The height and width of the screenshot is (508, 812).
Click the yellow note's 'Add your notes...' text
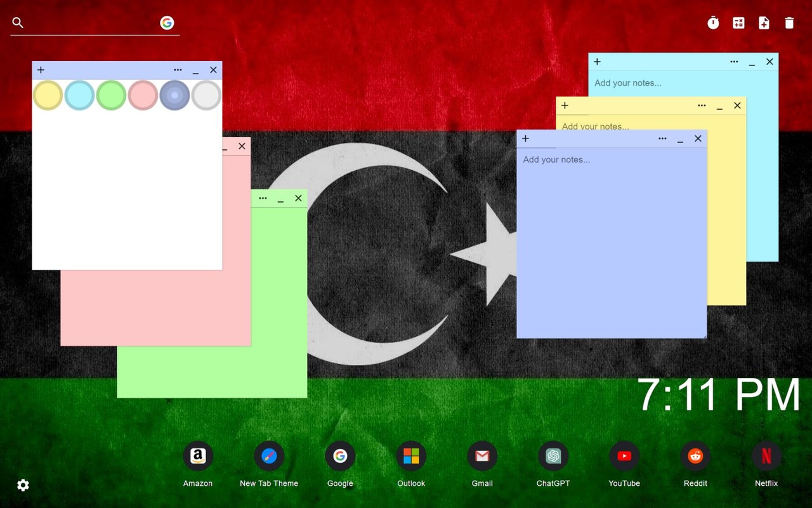[596, 126]
